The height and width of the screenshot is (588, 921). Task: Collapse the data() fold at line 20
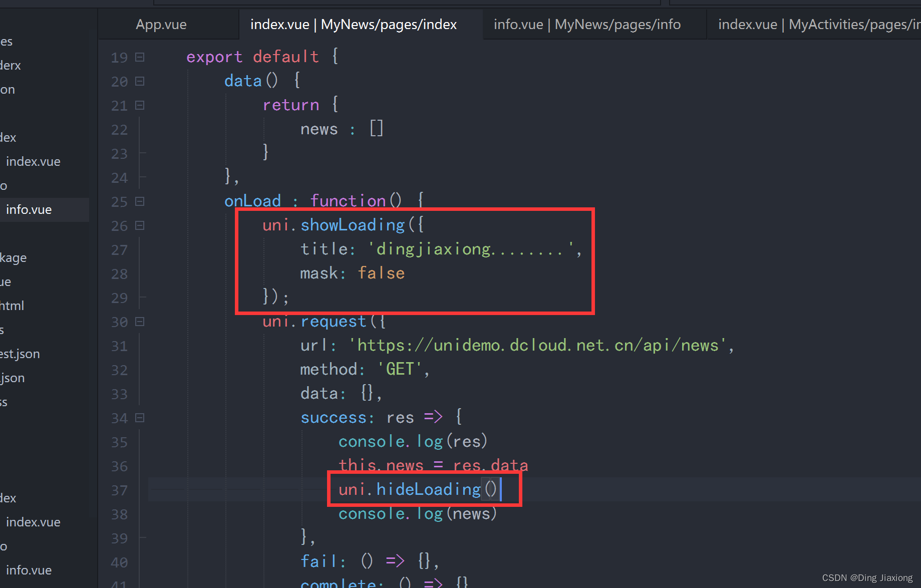click(x=140, y=81)
